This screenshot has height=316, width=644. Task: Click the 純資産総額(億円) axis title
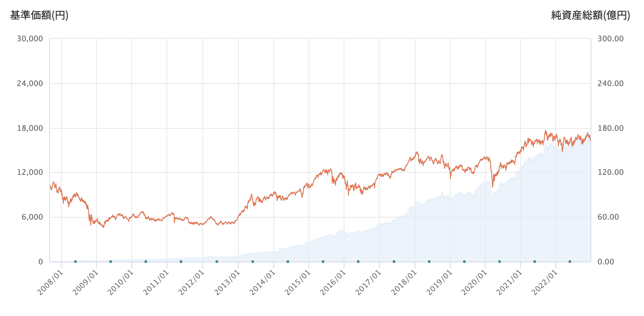pos(591,15)
